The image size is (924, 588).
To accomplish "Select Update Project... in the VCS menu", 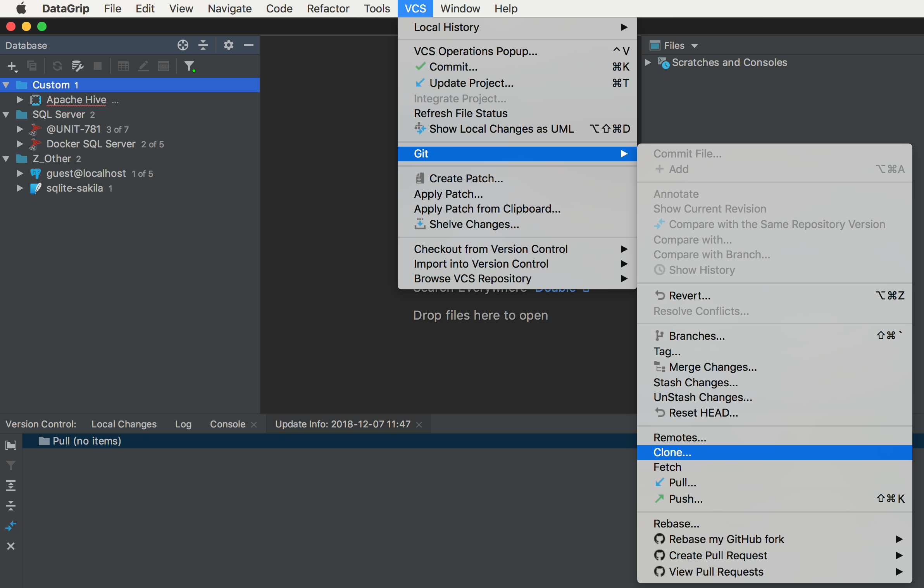I will (517, 83).
